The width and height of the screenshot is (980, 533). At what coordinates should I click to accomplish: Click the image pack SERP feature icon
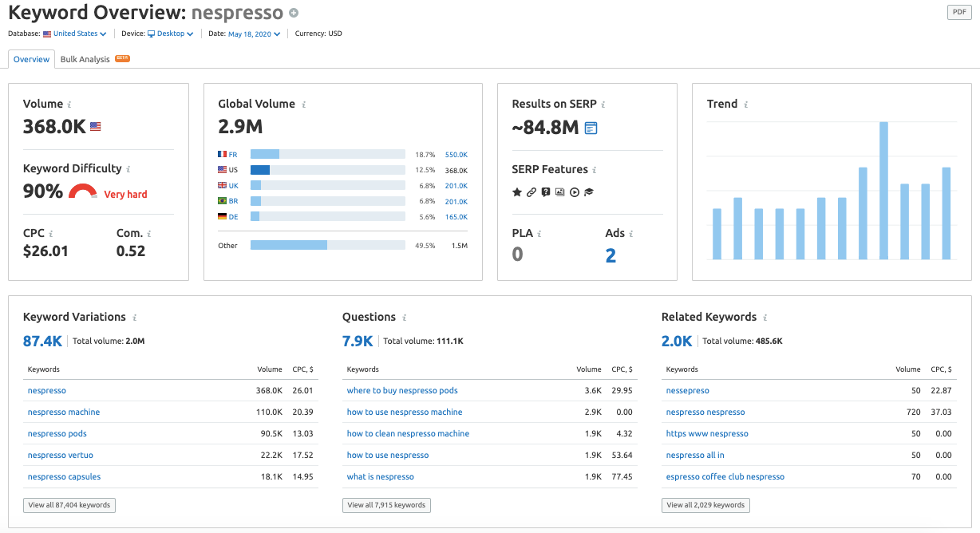[560, 192]
